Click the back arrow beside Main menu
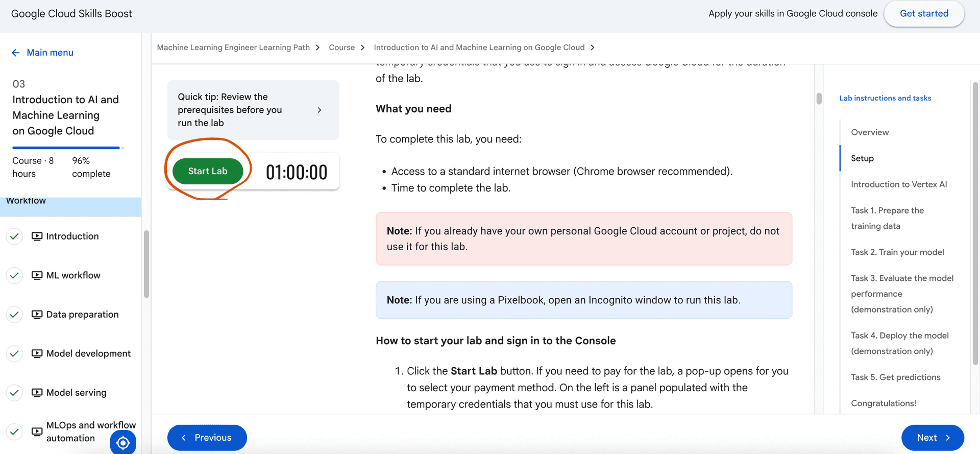Screen dimensions: 980x454 16,53
